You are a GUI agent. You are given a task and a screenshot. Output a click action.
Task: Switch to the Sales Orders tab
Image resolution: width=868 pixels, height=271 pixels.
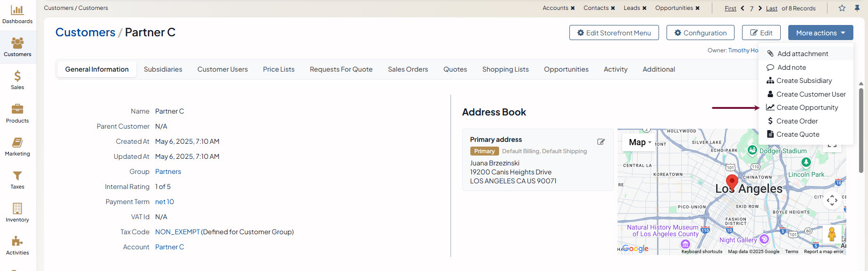[x=408, y=69]
